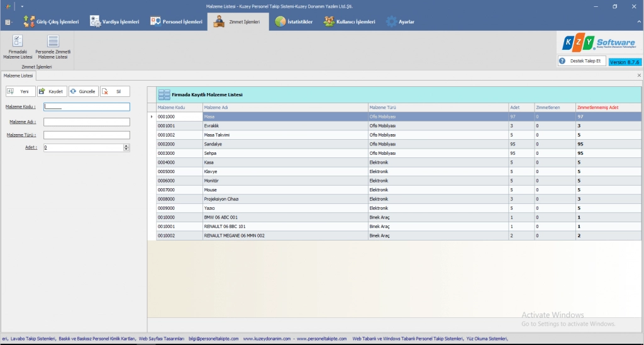The width and height of the screenshot is (644, 345).
Task: Increase the Adet spinner value
Action: 126,145
